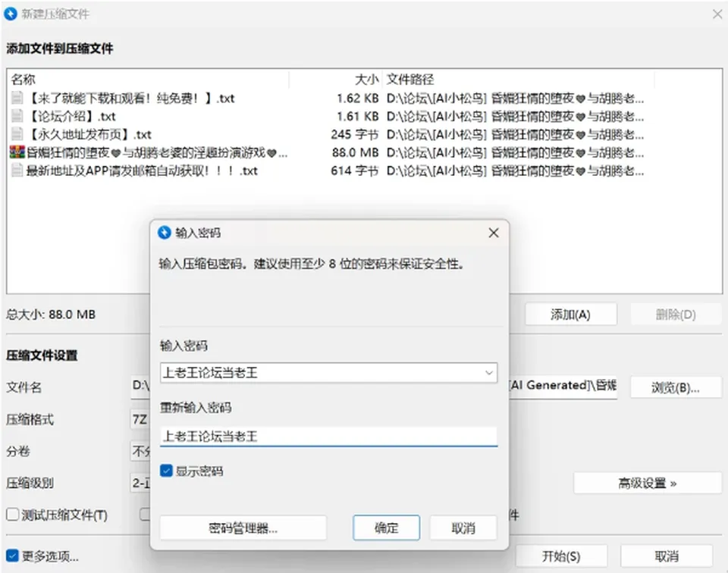Click 取消 in the 输入密码 dialog

(463, 528)
